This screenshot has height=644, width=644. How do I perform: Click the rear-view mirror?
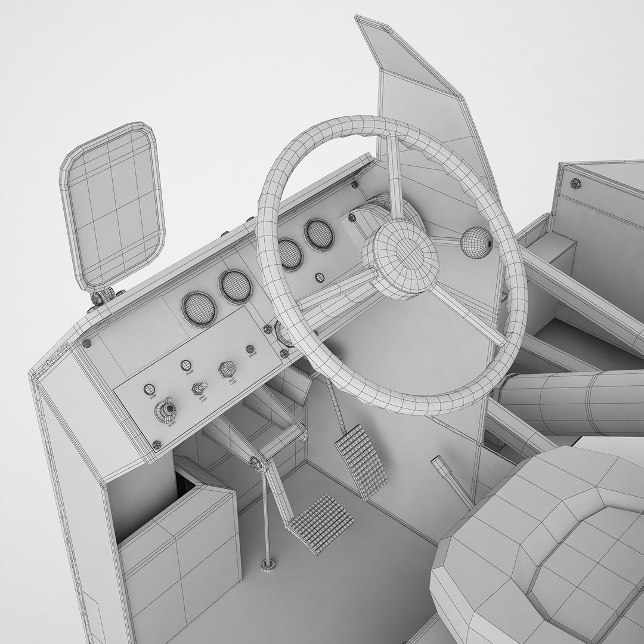point(112,205)
